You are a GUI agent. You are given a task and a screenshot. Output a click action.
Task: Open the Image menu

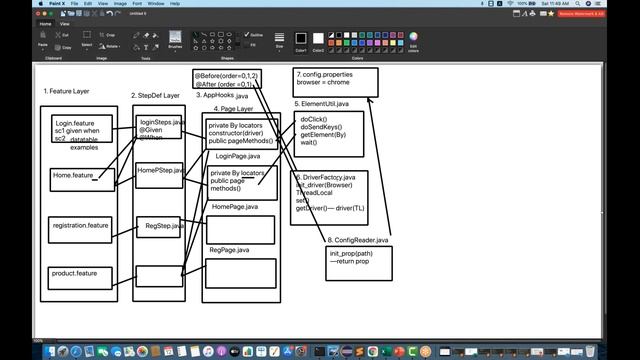tap(120, 3)
